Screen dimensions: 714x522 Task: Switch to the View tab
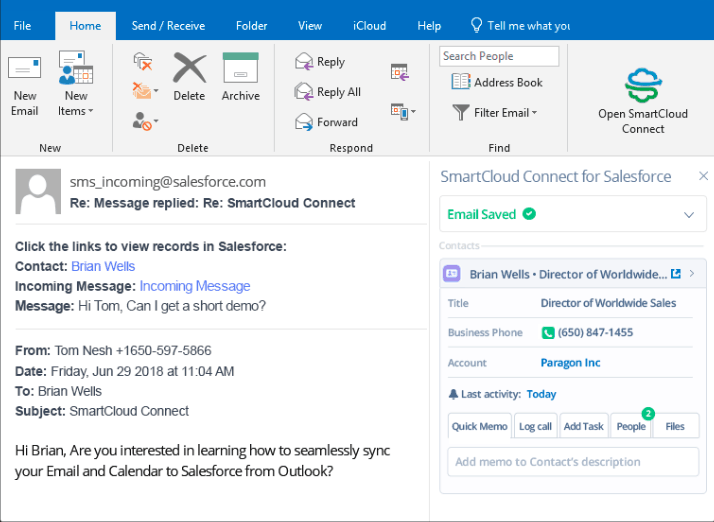[x=310, y=26]
